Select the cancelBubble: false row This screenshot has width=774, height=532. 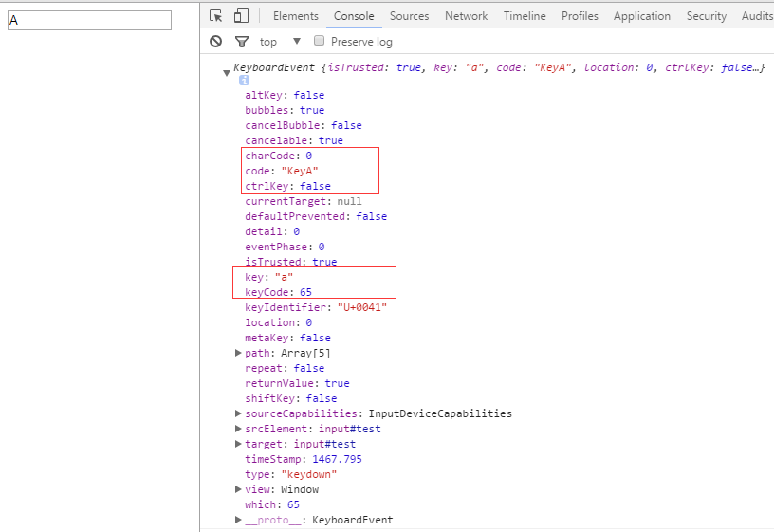(x=304, y=125)
